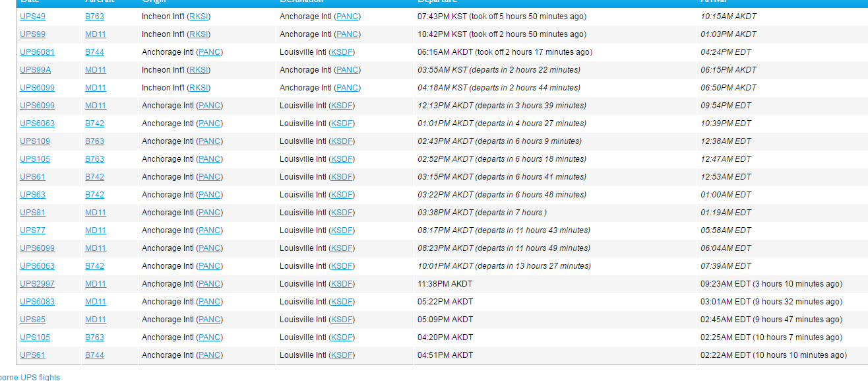Open PANC origin link in UPS6081 row
868x381 pixels.
point(210,52)
